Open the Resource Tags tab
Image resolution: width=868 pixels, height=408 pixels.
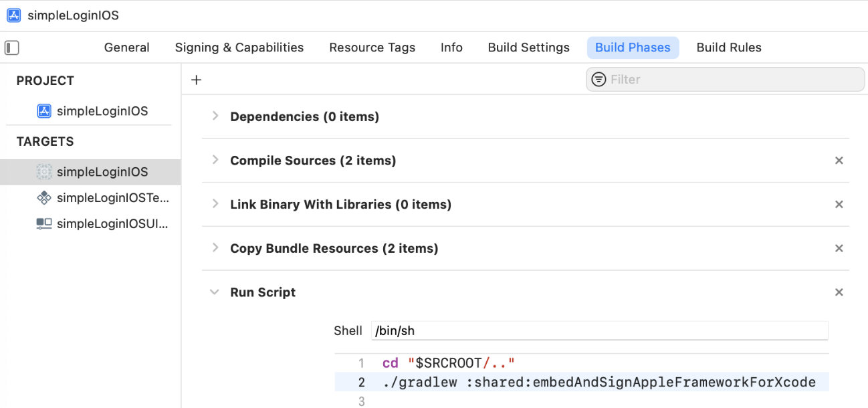[x=372, y=47]
